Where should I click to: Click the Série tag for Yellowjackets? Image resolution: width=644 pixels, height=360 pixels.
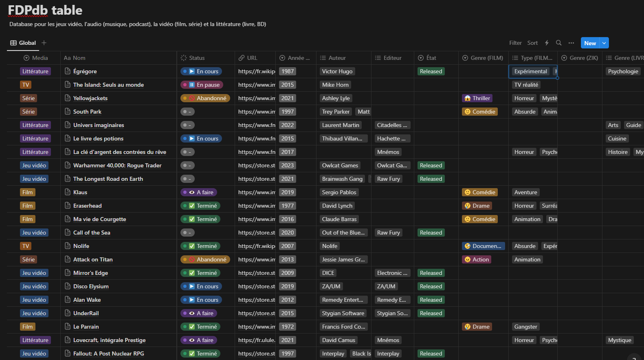pyautogui.click(x=29, y=98)
